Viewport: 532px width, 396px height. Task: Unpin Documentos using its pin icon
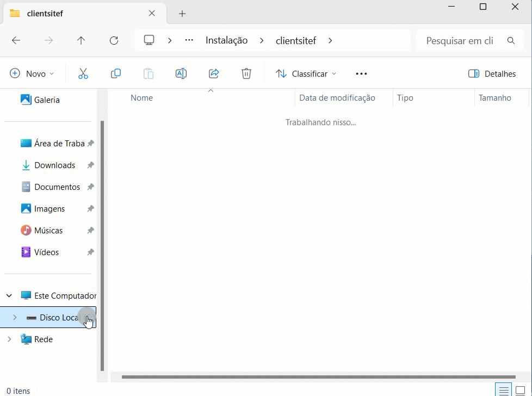click(x=90, y=187)
